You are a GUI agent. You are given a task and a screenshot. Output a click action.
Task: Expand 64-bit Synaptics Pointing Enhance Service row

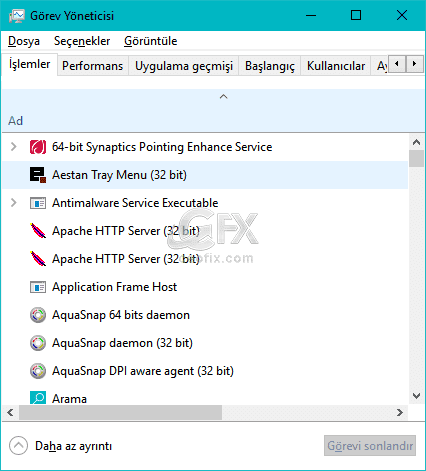(13, 147)
